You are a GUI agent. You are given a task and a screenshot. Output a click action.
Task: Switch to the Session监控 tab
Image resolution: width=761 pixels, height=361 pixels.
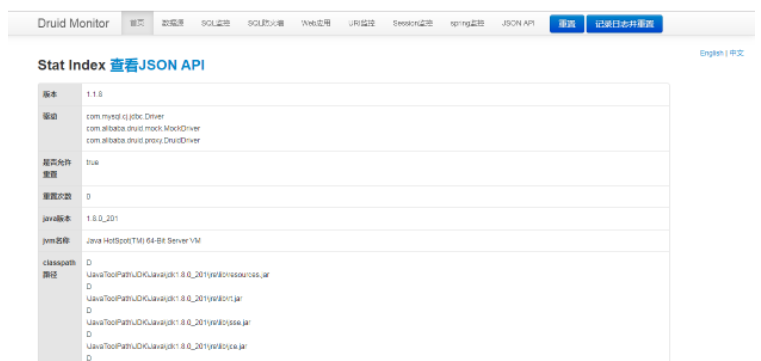click(x=413, y=23)
